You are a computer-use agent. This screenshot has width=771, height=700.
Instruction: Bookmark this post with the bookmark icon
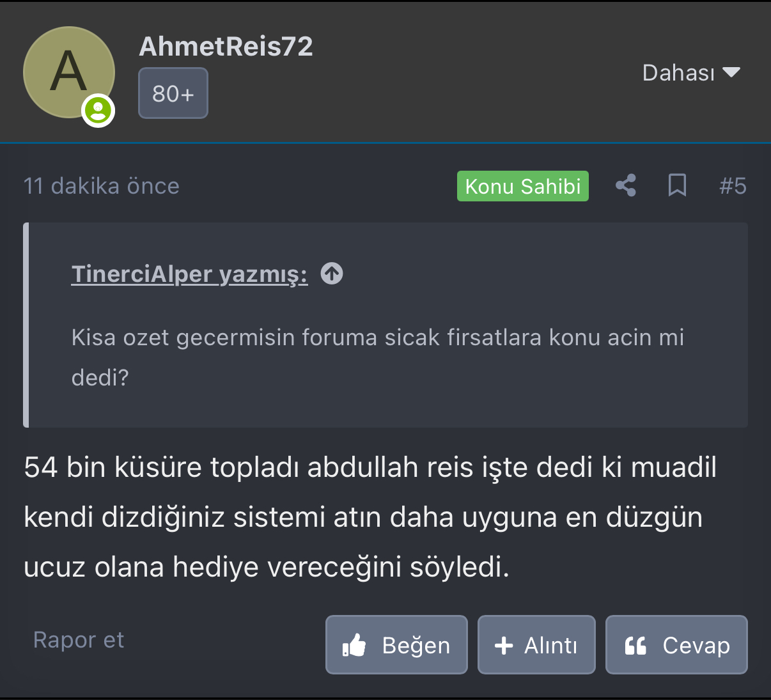[677, 186]
